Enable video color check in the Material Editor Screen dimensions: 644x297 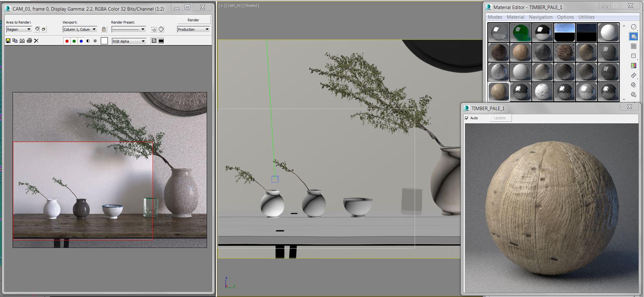point(633,65)
